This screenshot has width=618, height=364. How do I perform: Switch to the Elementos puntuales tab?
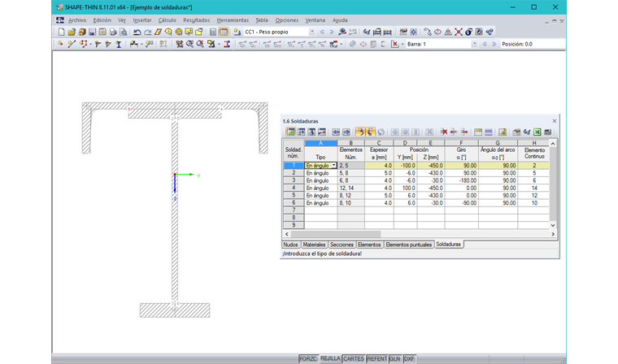409,245
